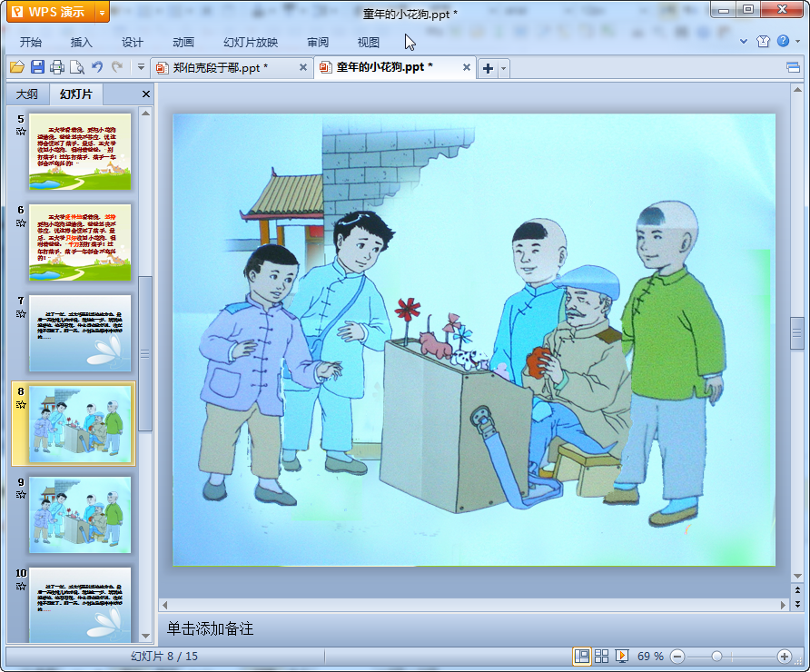
Task: Go to next slide double-arrow button
Action: [x=797, y=603]
